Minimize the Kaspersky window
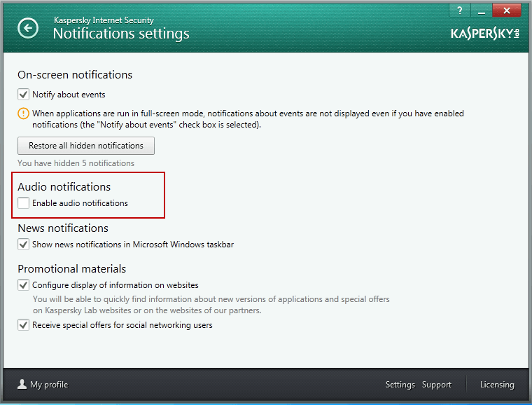Screen dimensions: 532x405 pyautogui.click(x=481, y=11)
